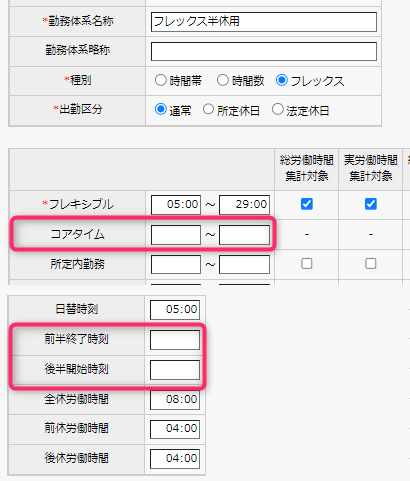Click the empty 後半開始時刻 field
This screenshot has width=410, height=481.
[175, 370]
